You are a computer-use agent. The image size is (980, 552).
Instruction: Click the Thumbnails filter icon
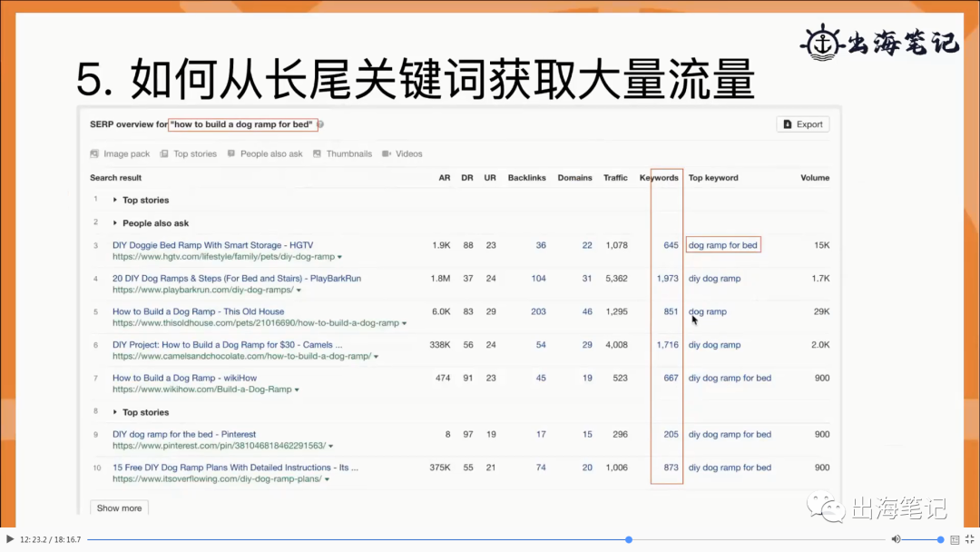[x=317, y=153]
